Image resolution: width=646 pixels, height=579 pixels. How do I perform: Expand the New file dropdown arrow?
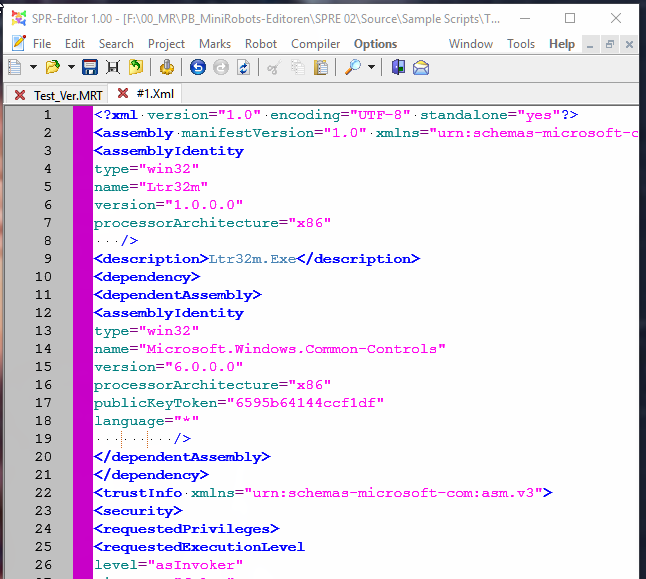(33, 67)
